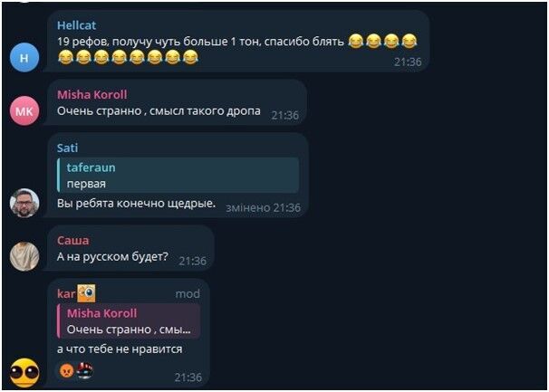Click kar's yellow emoji avatar
549x392 pixels.
[x=24, y=372]
